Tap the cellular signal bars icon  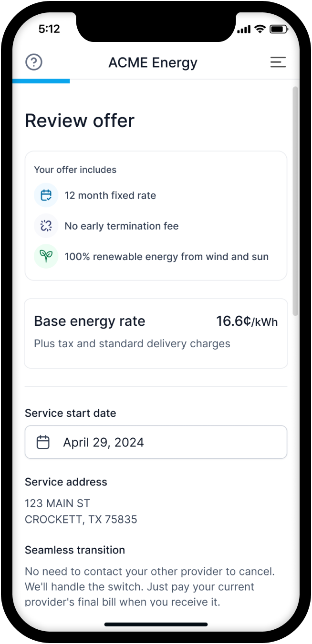point(243,30)
